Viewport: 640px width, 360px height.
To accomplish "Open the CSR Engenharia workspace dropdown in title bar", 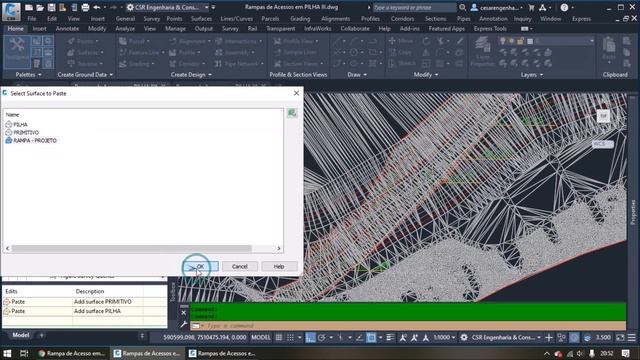I will (167, 7).
